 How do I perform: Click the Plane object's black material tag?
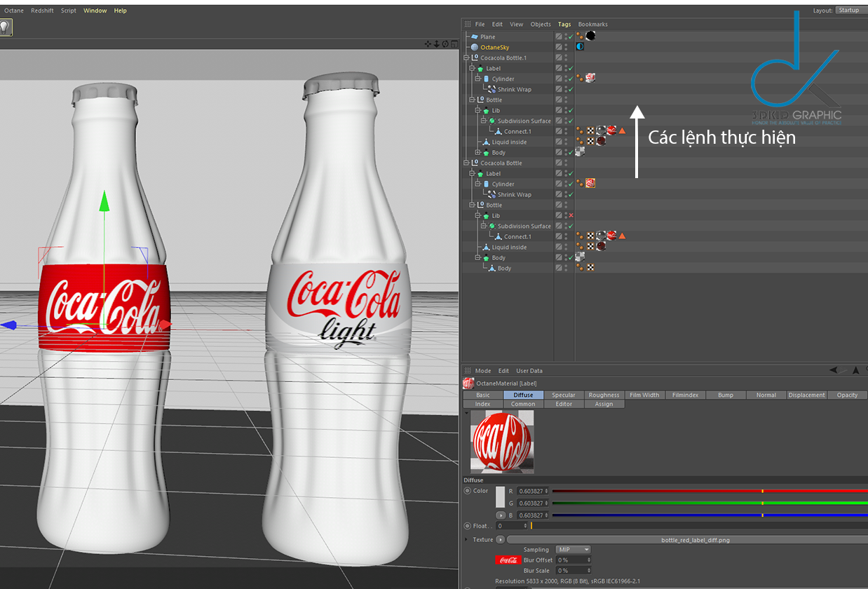tap(590, 36)
